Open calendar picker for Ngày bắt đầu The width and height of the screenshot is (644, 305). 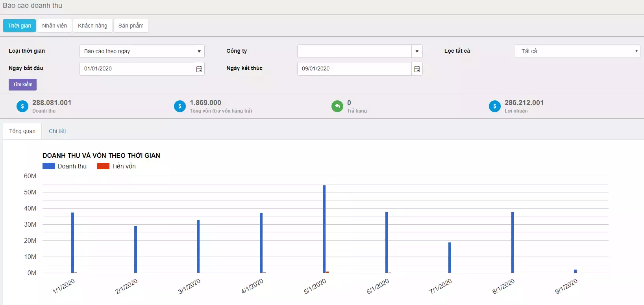coord(199,69)
